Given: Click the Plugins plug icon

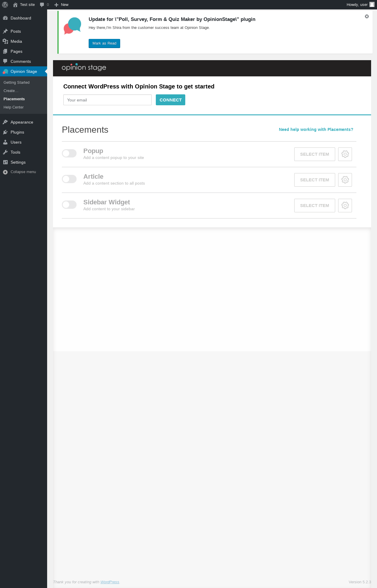Looking at the screenshot, I should [5, 132].
